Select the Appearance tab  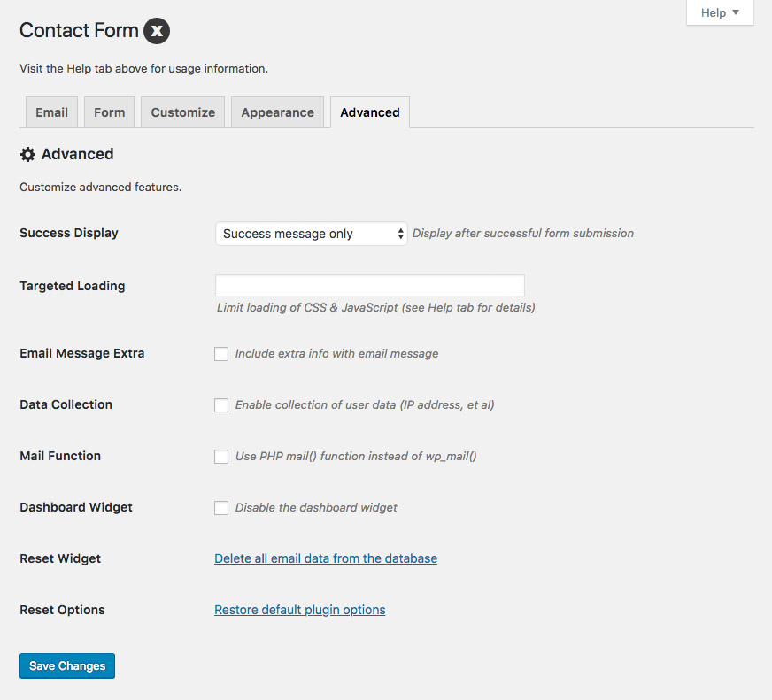click(x=277, y=112)
